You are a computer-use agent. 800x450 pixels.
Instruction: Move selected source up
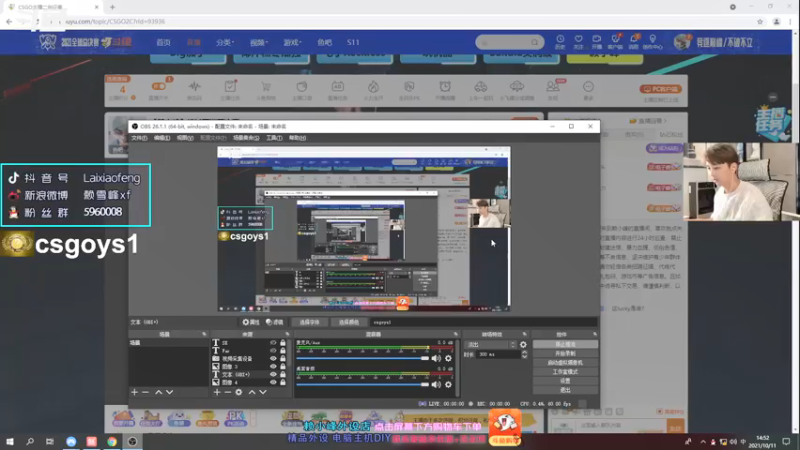pyautogui.click(x=252, y=392)
